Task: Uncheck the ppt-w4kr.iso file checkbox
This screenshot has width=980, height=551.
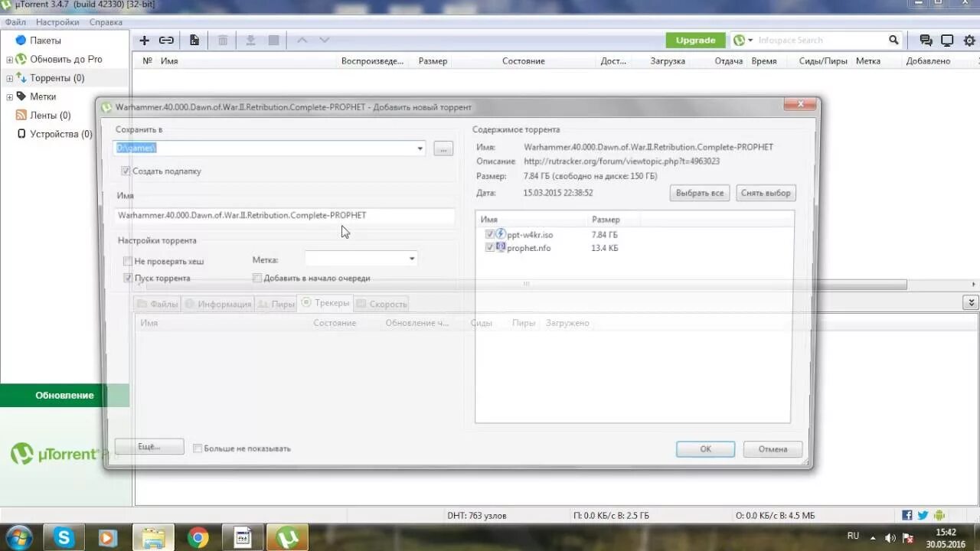Action: [490, 235]
